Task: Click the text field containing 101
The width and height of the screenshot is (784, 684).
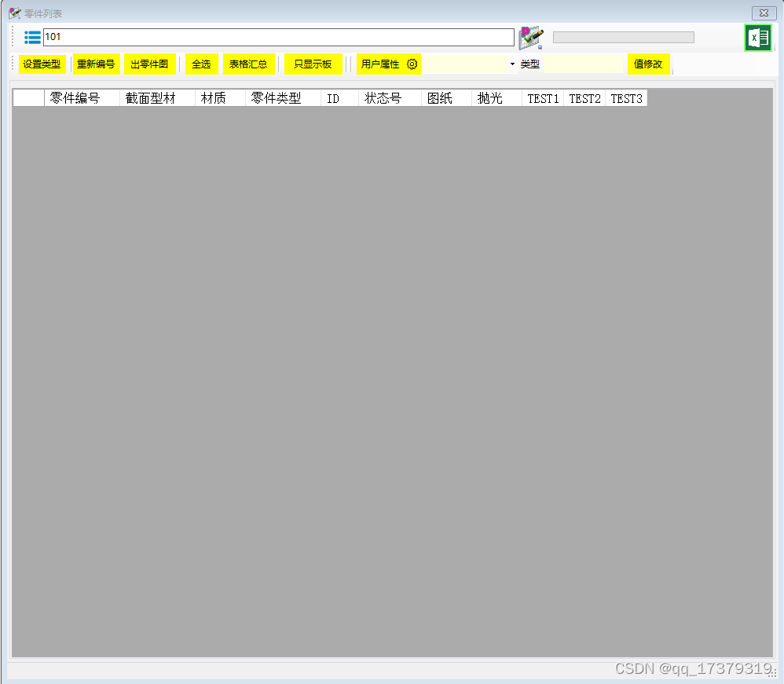Action: coord(279,37)
